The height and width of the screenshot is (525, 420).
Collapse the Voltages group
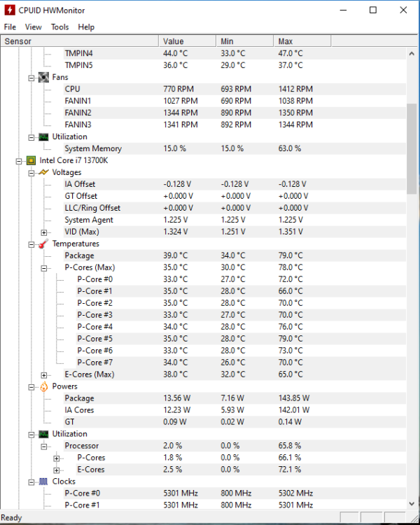click(x=31, y=173)
